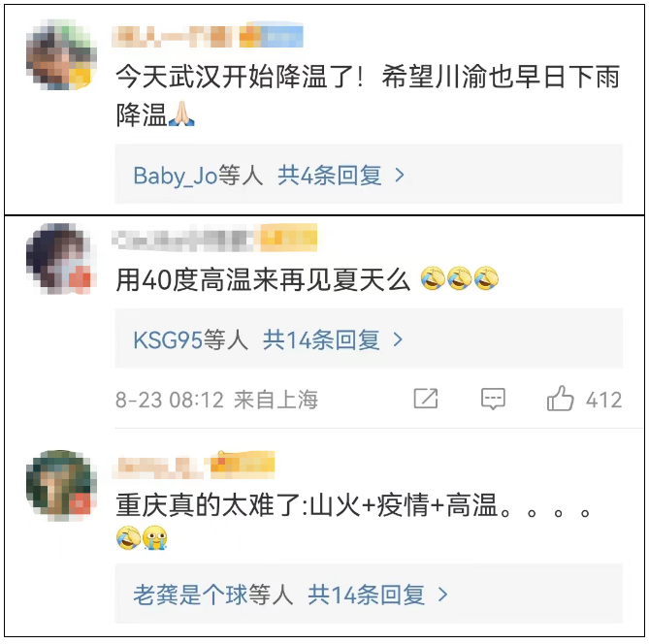
Task: Open KSG95 user profile link
Action: click(x=168, y=340)
